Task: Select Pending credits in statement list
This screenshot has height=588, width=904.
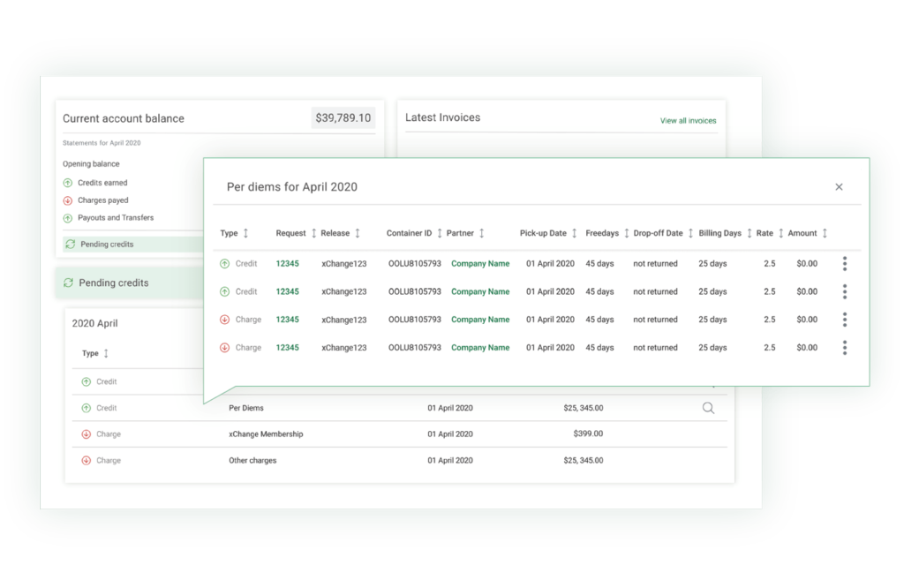Action: pos(133,245)
